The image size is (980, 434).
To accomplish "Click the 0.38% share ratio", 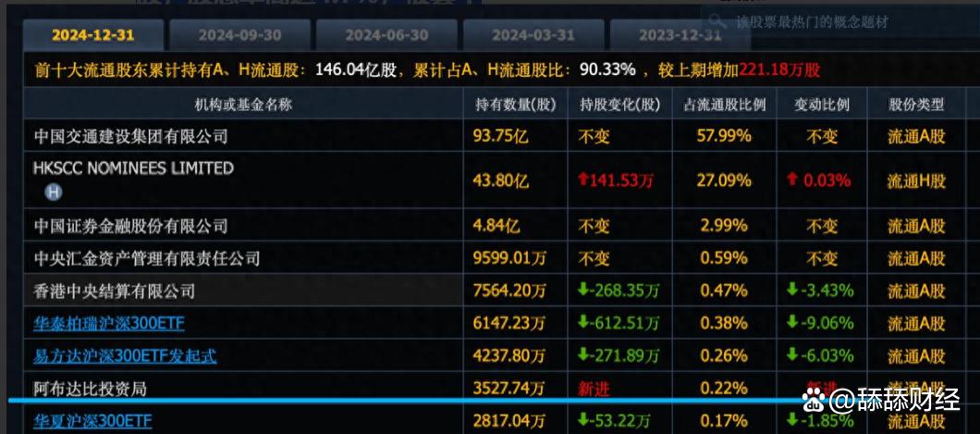I will point(725,323).
